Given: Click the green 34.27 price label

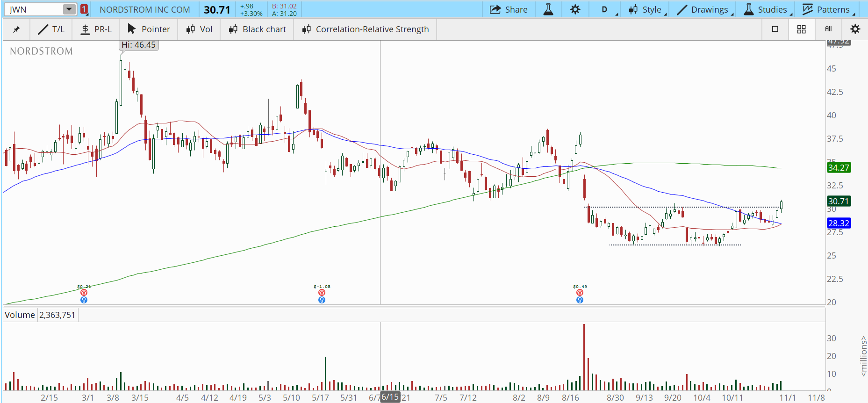Looking at the screenshot, I should pos(839,167).
